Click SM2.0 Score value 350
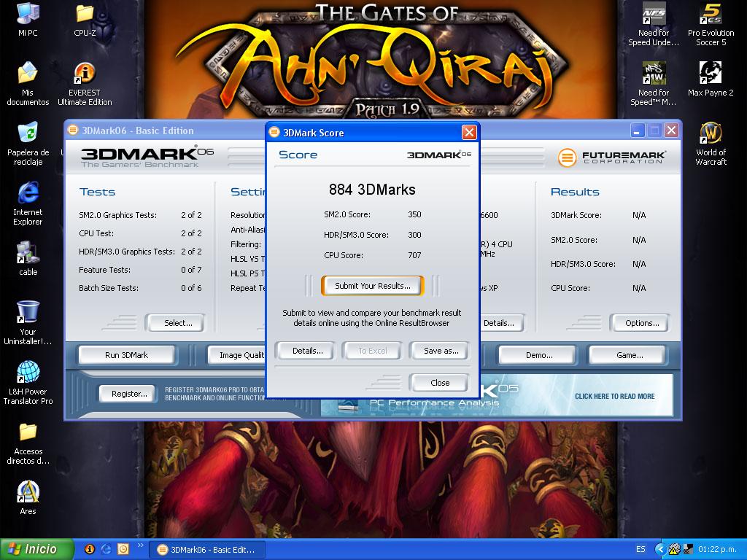The image size is (747, 560). pyautogui.click(x=414, y=214)
